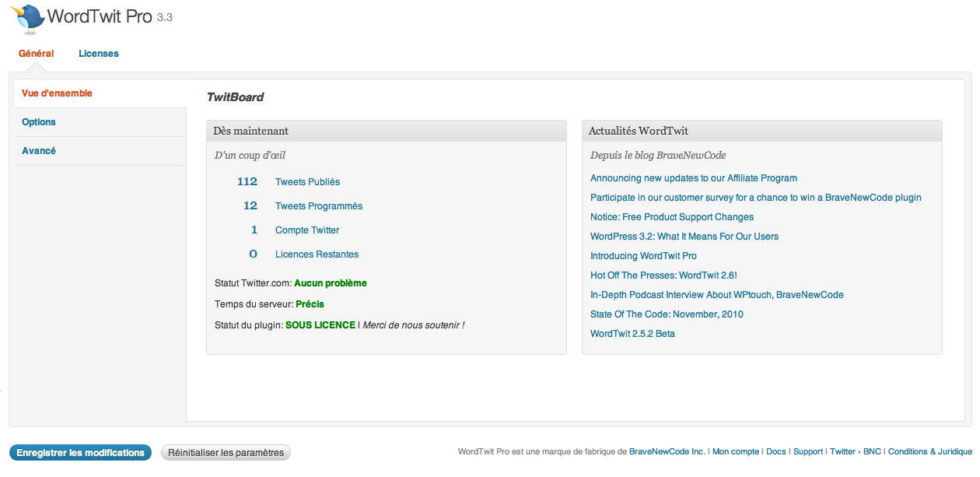Screen dimensions: 980x477
Task: Click the SOUS LICENCE plugin status
Action: click(320, 325)
